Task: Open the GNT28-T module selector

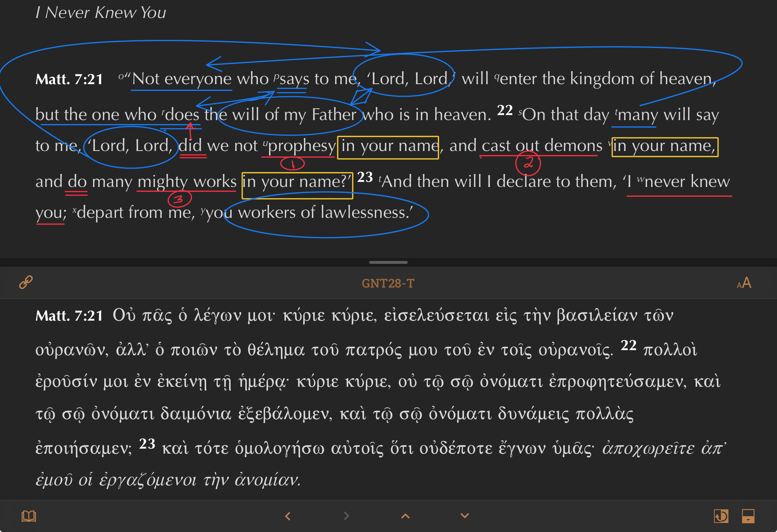Action: 388,283
